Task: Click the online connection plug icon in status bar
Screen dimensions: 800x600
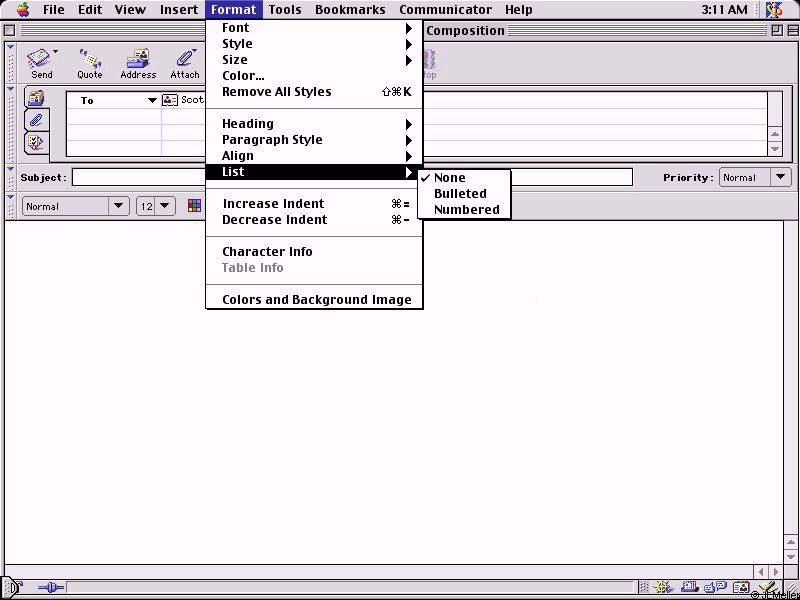Action: click(51, 588)
